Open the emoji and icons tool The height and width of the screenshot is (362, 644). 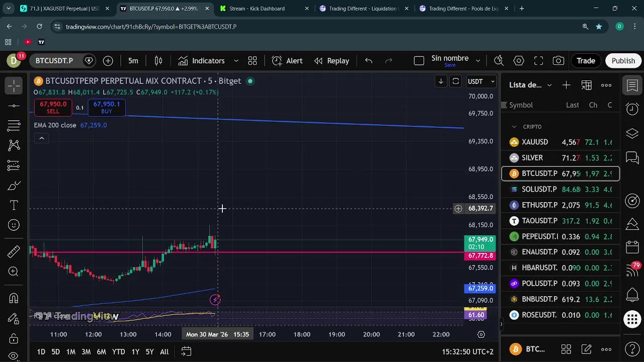(x=14, y=225)
